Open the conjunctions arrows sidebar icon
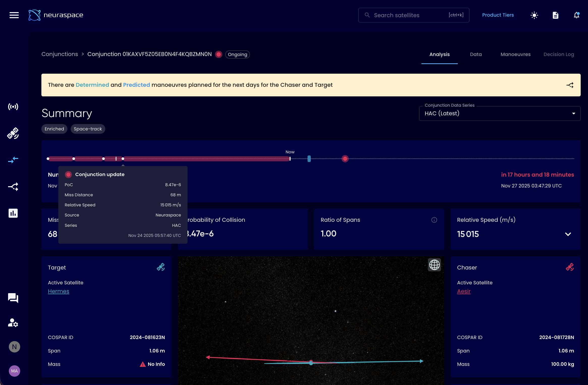The height and width of the screenshot is (385, 588). (13, 160)
